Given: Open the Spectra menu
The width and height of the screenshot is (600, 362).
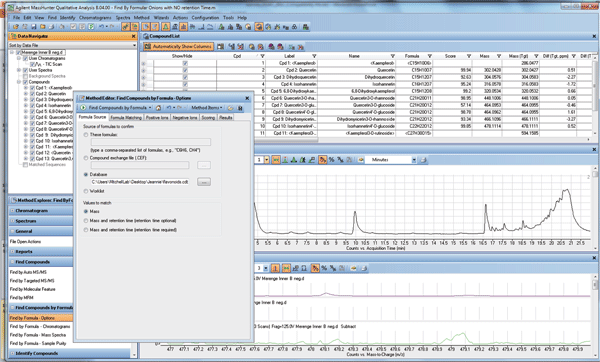Looking at the screenshot, I should (x=123, y=18).
